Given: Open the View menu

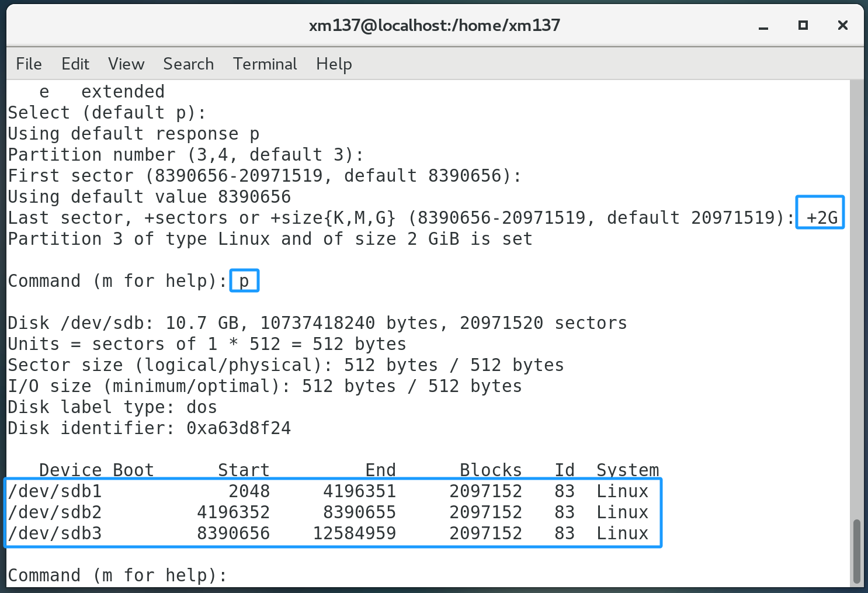Looking at the screenshot, I should pyautogui.click(x=126, y=64).
